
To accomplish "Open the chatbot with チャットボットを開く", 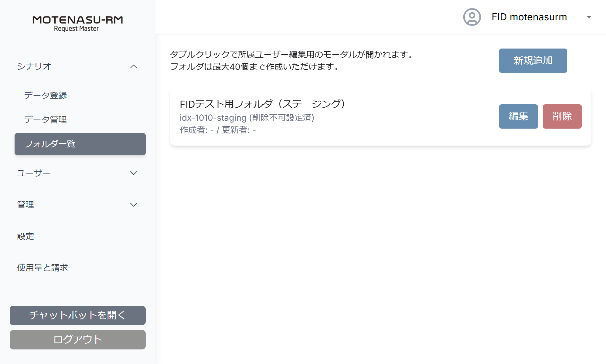I will 78,315.
